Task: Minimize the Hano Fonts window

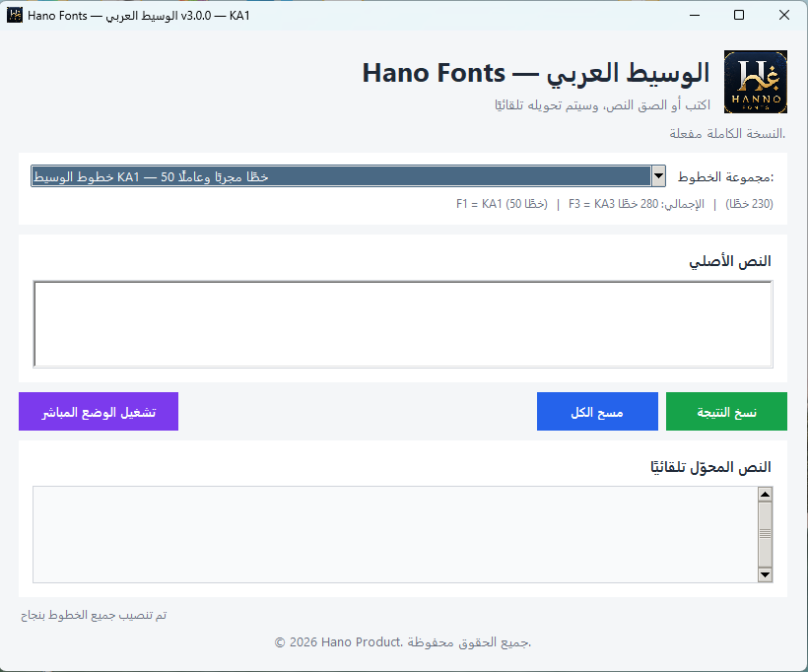Action: pyautogui.click(x=695, y=15)
